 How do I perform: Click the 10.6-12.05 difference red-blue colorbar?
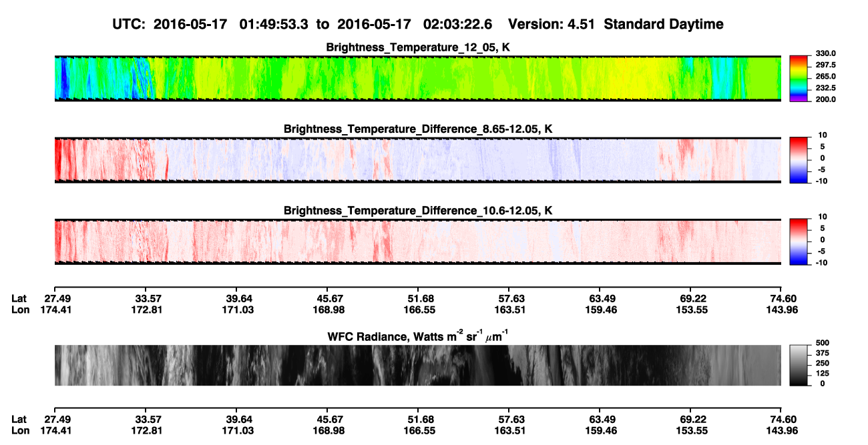coord(799,242)
